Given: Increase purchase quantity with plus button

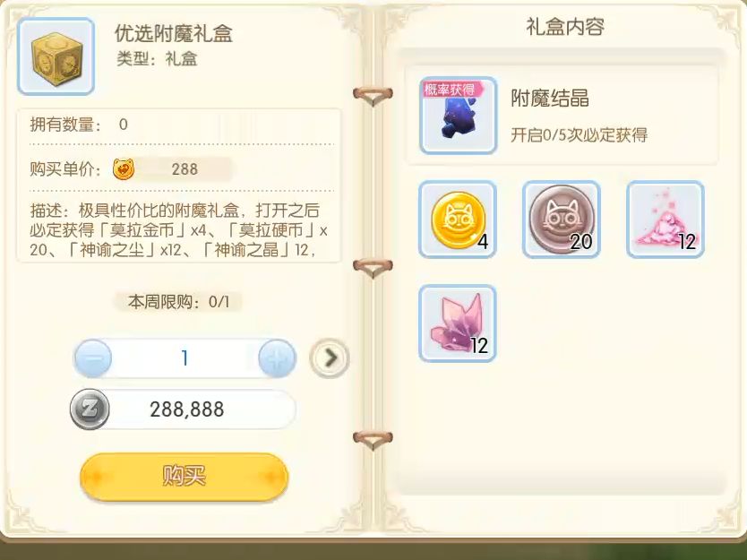Looking at the screenshot, I should [x=278, y=358].
